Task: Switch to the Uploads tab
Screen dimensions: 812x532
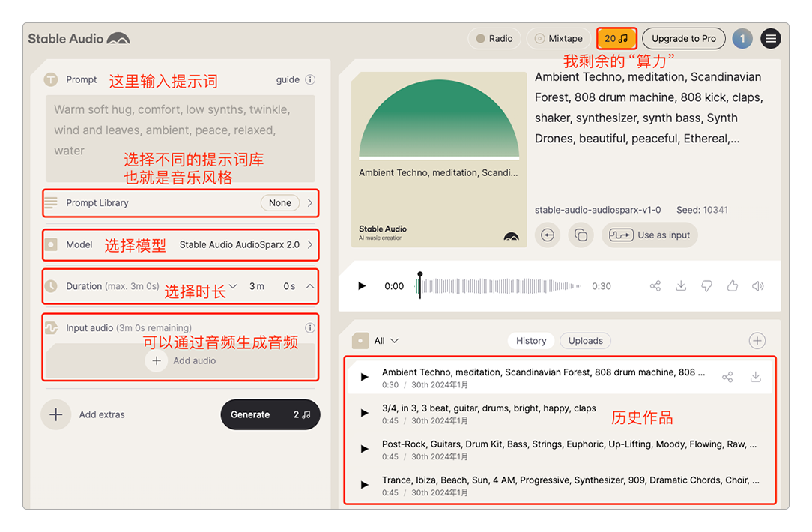Action: tap(585, 341)
